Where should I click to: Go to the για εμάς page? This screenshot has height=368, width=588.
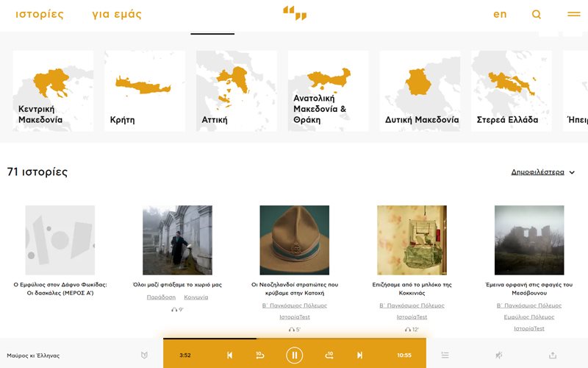coord(117,14)
